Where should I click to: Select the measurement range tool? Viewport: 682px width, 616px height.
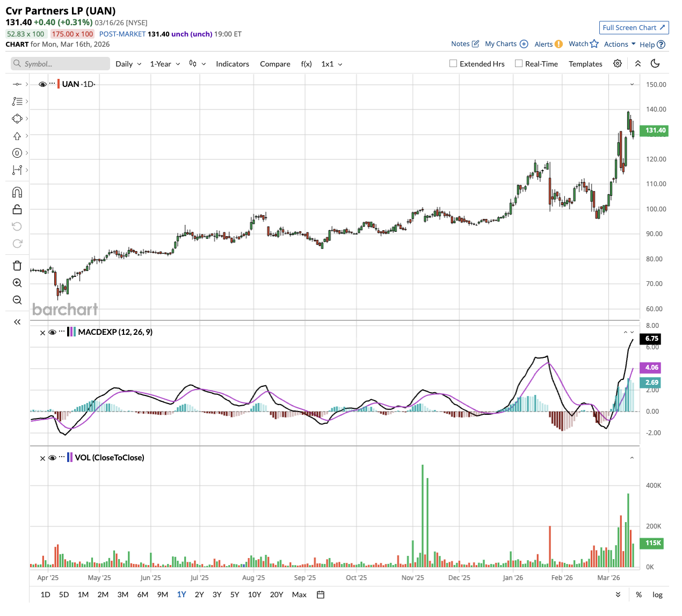coord(17,170)
